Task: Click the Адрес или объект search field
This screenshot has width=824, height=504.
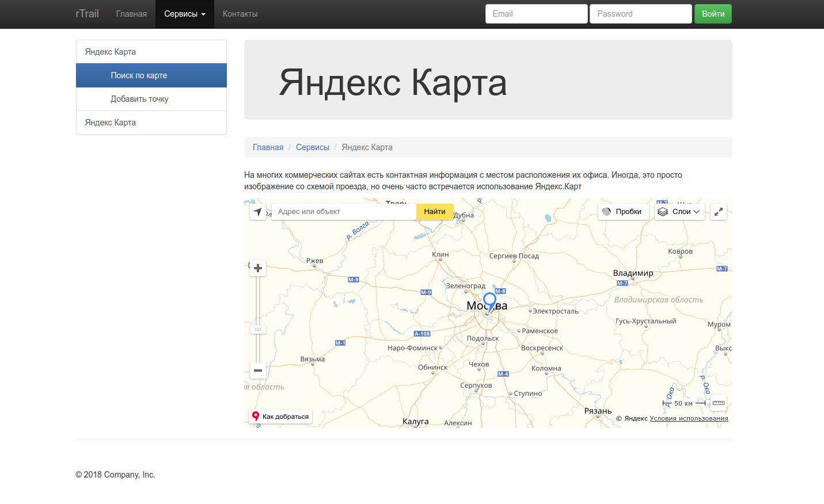Action: tap(344, 212)
